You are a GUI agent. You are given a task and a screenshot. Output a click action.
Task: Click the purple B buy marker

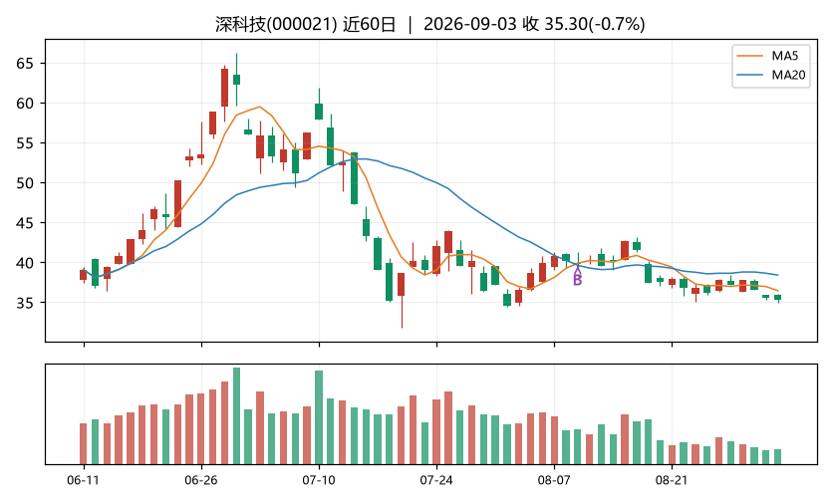pyautogui.click(x=578, y=277)
